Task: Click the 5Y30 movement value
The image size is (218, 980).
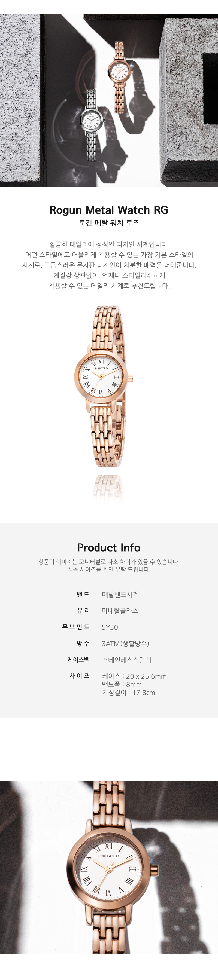Action: 110,627
